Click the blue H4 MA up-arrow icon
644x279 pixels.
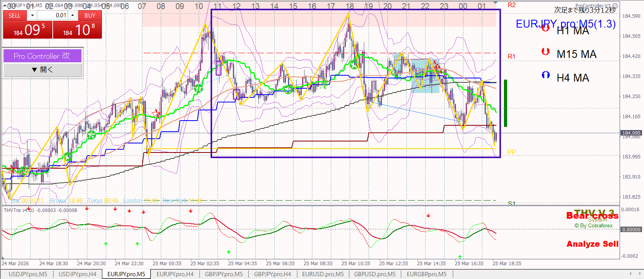pyautogui.click(x=545, y=75)
